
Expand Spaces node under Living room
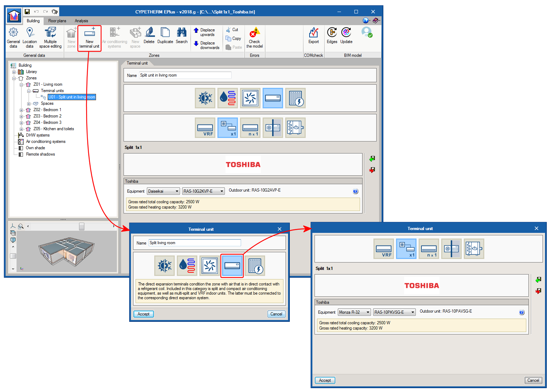(x=29, y=104)
